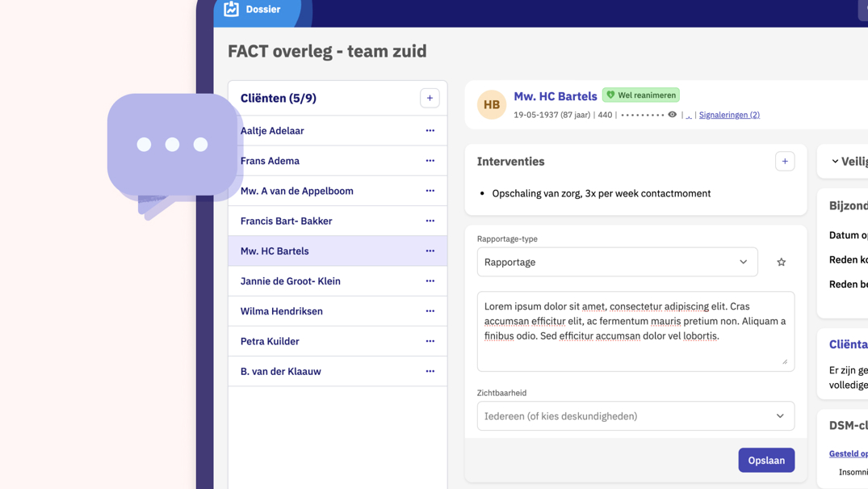The width and height of the screenshot is (868, 489).
Task: Collapse the Veiligheid section chevron
Action: (835, 162)
